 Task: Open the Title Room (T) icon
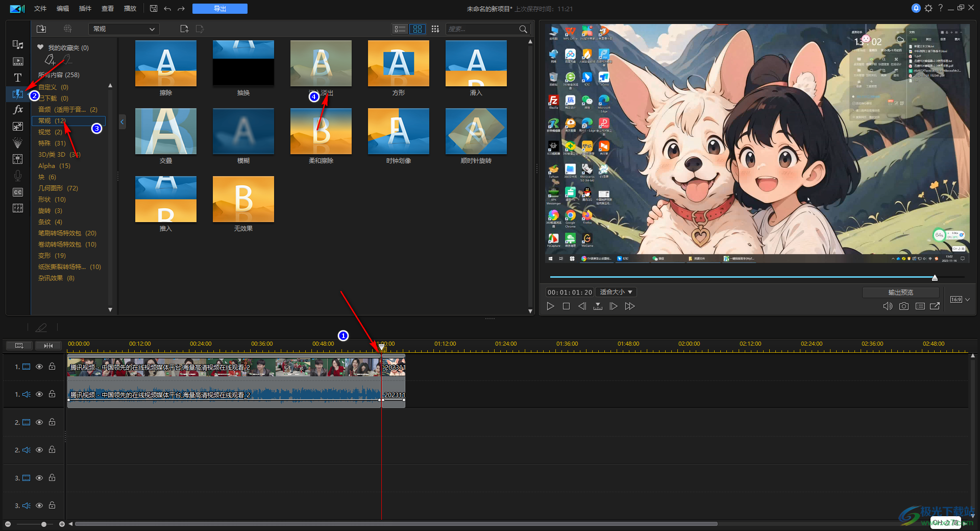(x=18, y=78)
